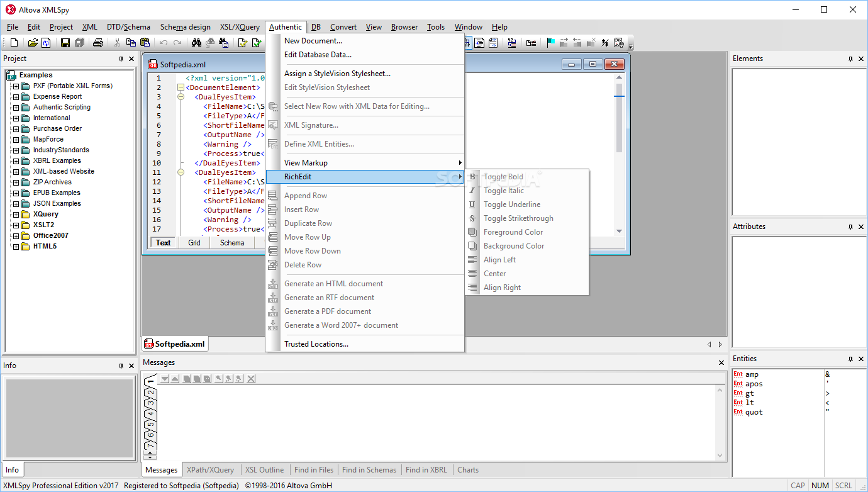Click the Messages previous up-triangle icon
Image resolution: width=868 pixels, height=492 pixels.
[x=175, y=378]
